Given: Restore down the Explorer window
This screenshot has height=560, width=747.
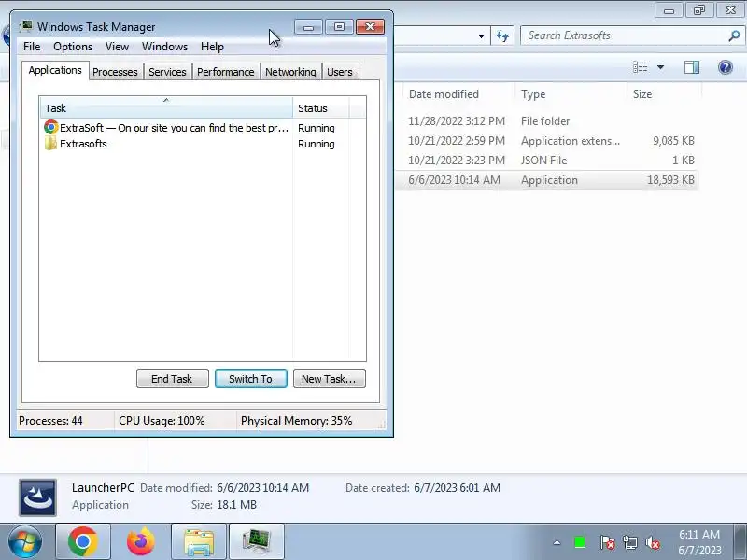Looking at the screenshot, I should tap(699, 10).
